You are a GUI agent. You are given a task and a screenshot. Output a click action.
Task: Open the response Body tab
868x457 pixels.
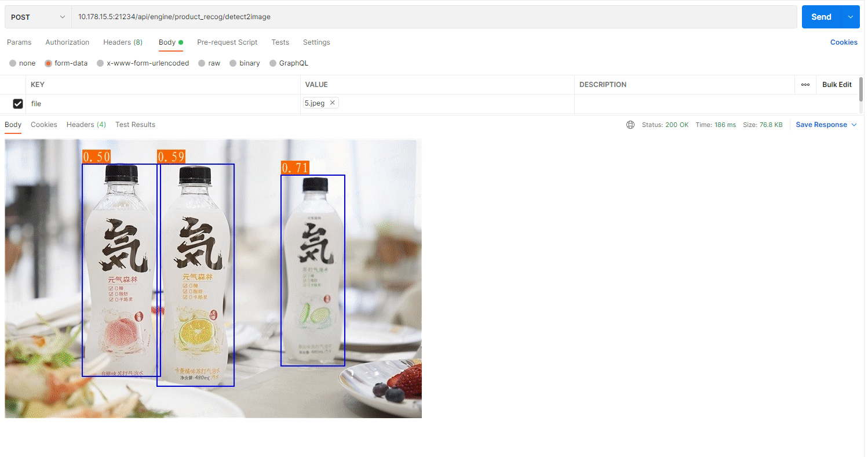[x=13, y=125]
